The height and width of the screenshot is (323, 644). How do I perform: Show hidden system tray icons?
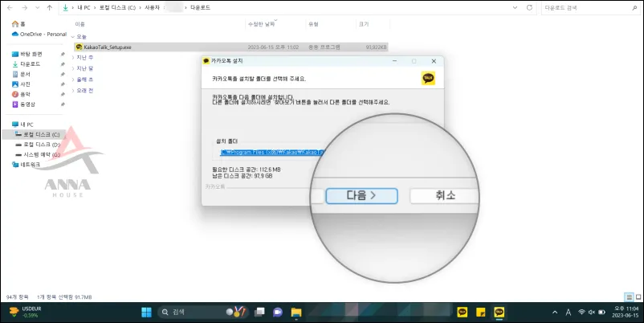coord(555,313)
